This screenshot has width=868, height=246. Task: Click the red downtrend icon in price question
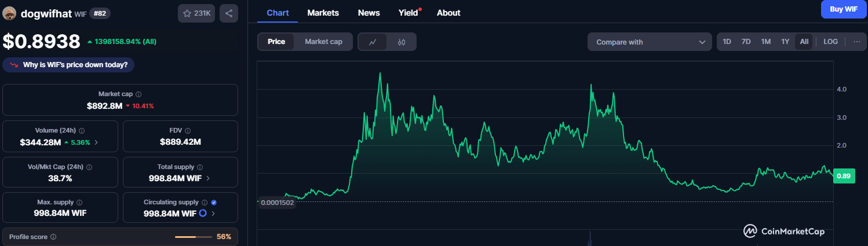pyautogui.click(x=14, y=65)
